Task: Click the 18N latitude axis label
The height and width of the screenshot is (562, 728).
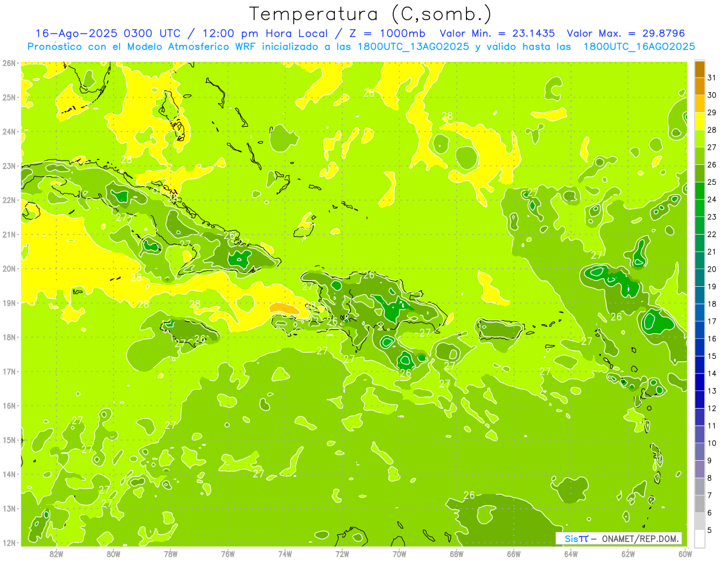Action: [8, 337]
